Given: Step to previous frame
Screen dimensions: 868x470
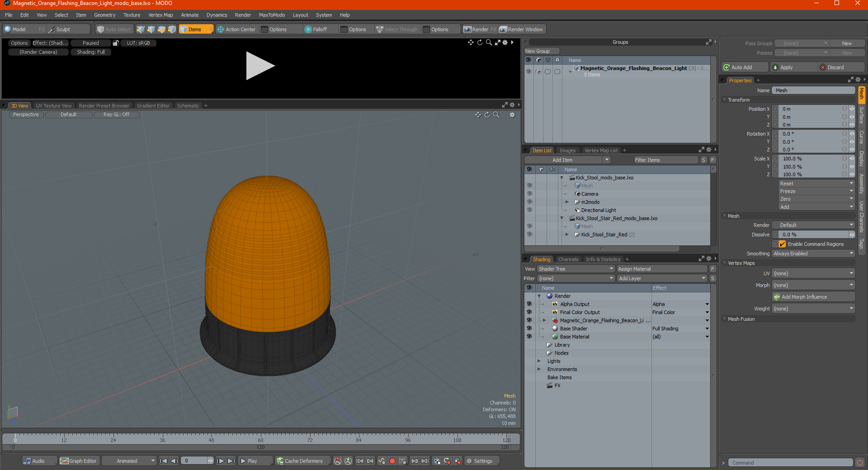Looking at the screenshot, I should point(174,461).
